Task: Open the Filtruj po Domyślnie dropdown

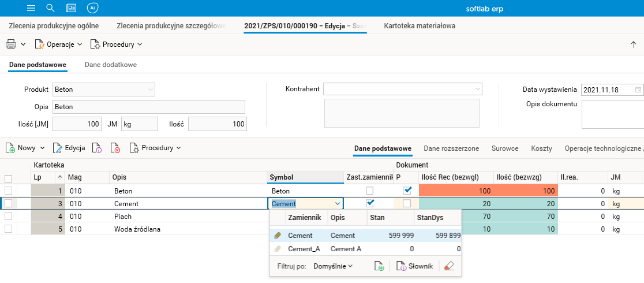Action: [x=333, y=266]
